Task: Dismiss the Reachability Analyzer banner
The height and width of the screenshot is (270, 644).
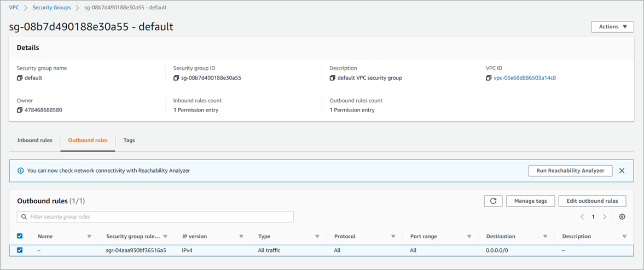Action: (x=622, y=171)
